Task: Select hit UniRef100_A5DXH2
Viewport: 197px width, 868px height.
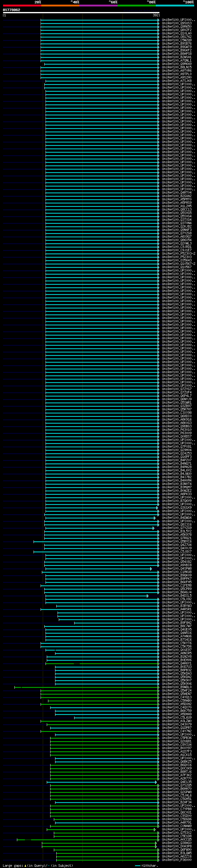Action: [177, 704]
